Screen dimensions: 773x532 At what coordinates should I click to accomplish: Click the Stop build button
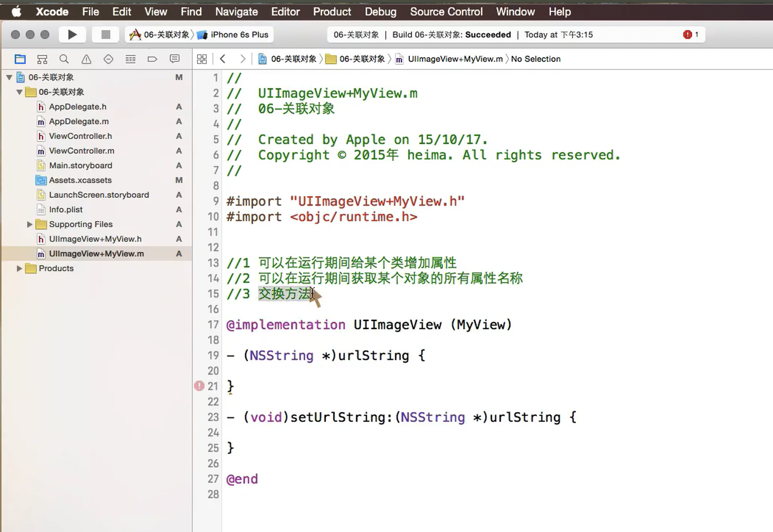coord(106,35)
